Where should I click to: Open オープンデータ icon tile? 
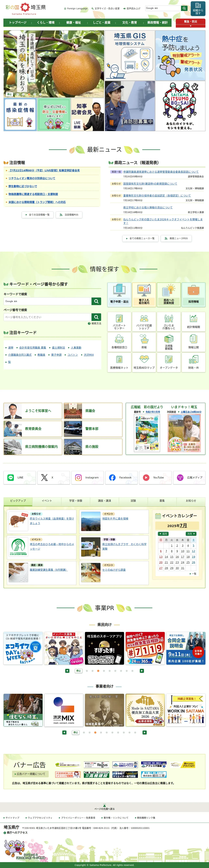pyautogui.click(x=169, y=362)
